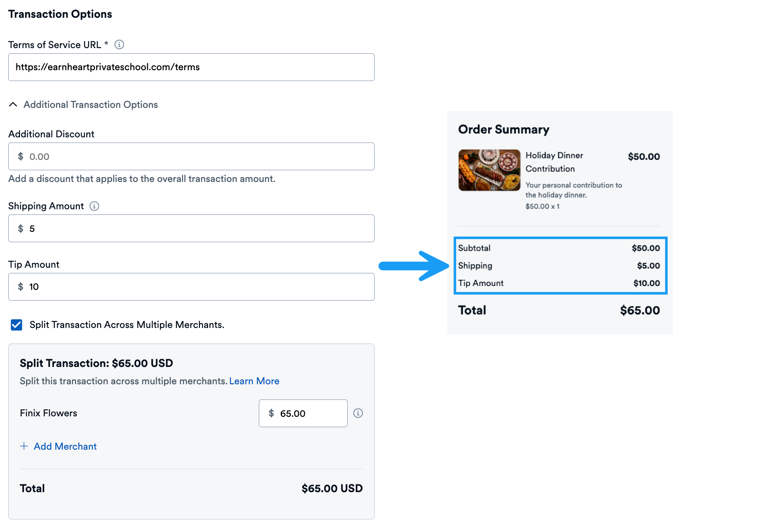Click the dollar sign in Tip Amount field
This screenshot has height=532, width=757.
(x=20, y=287)
